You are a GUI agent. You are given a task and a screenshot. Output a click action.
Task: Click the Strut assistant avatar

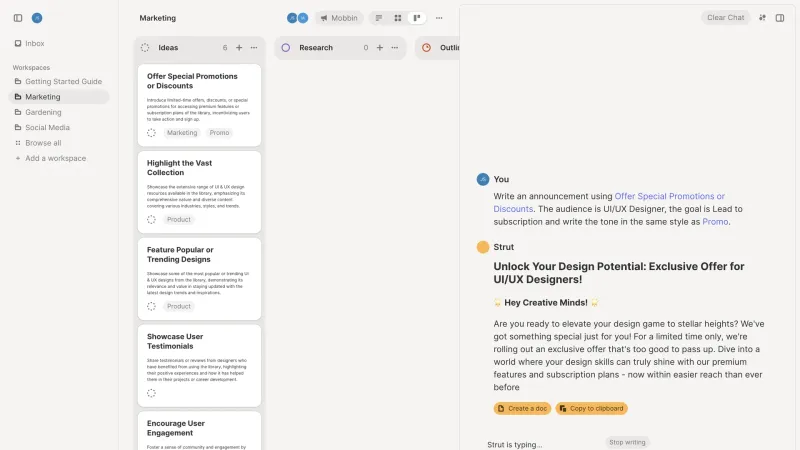click(483, 247)
